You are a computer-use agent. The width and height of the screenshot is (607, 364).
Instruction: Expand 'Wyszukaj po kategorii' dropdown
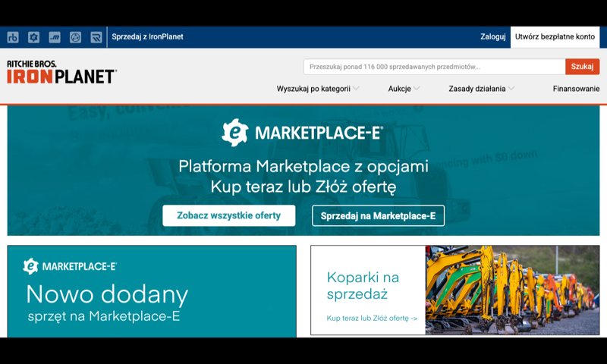coord(318,89)
